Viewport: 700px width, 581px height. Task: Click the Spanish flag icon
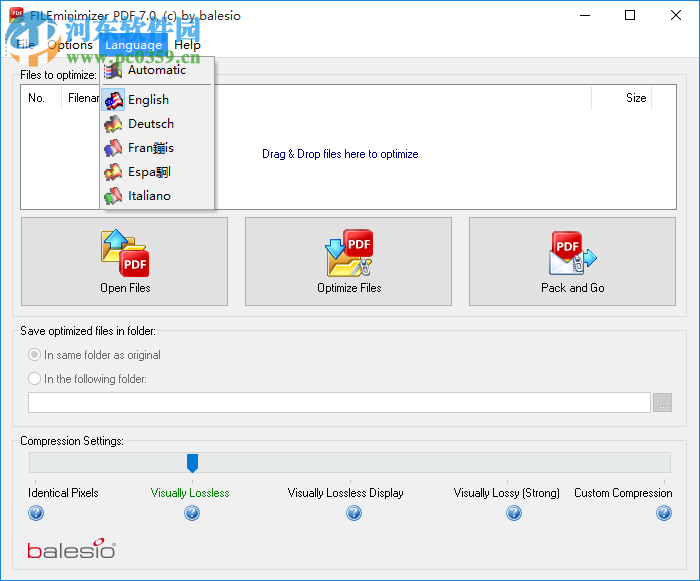(113, 172)
